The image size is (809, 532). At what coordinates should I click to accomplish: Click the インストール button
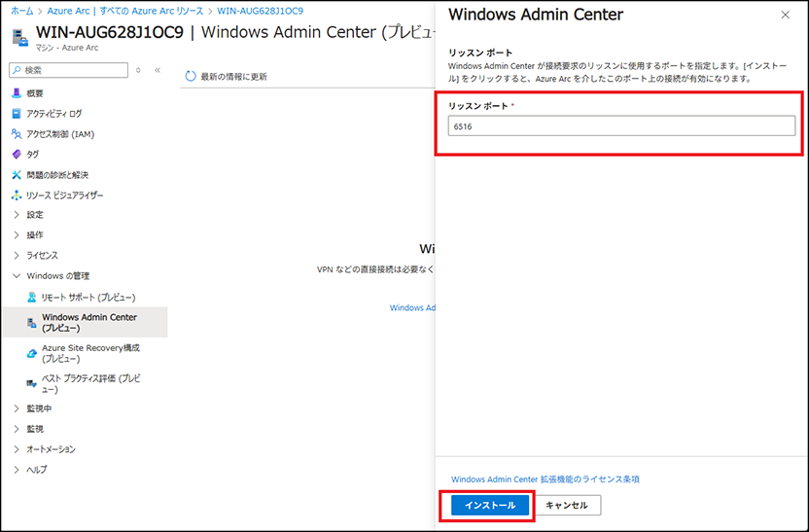click(490, 505)
